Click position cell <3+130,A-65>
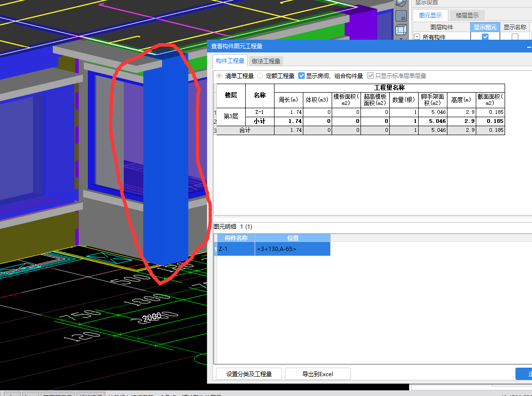This screenshot has height=396, width=532. [292, 249]
